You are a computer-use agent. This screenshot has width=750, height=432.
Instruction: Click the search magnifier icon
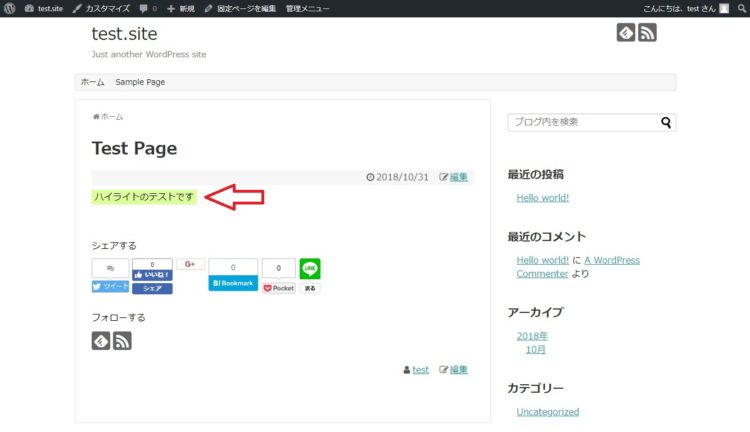[666, 123]
